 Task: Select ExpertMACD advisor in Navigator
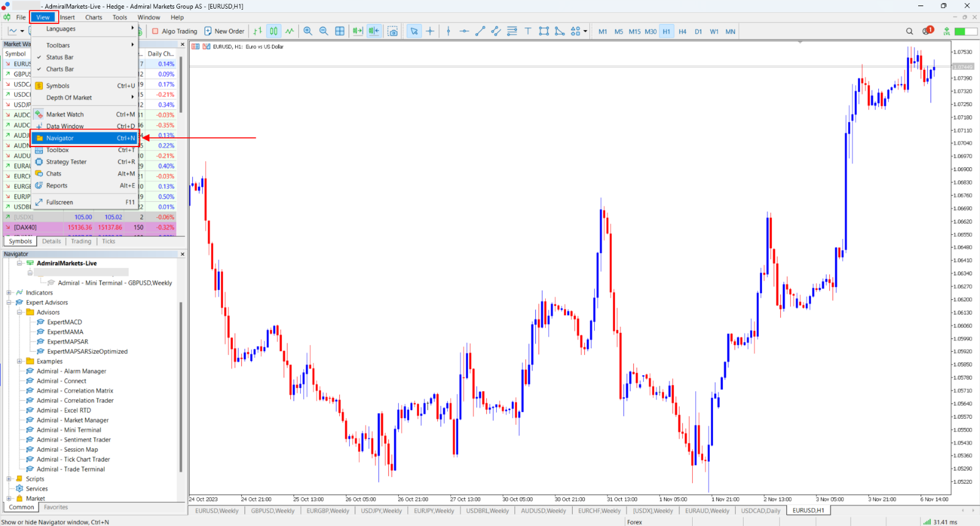(64, 322)
